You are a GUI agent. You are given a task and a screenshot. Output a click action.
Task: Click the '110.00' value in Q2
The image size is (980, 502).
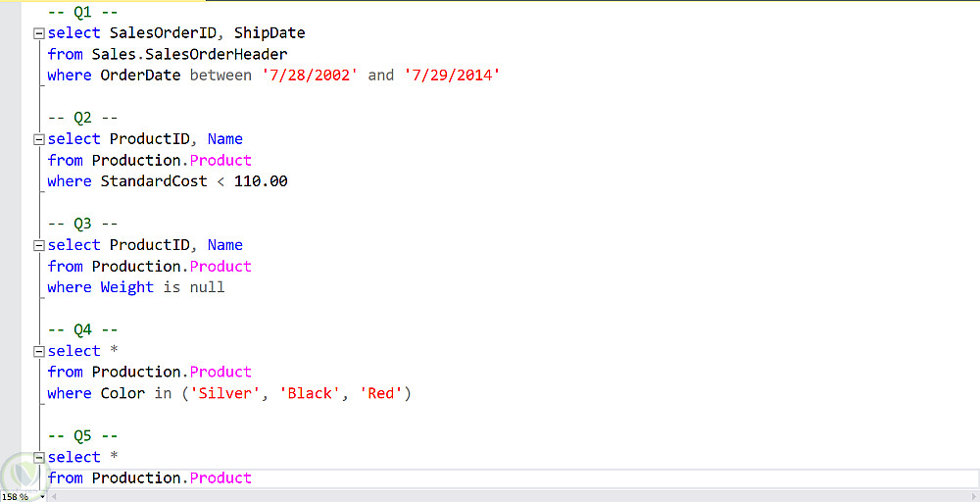[x=261, y=181]
